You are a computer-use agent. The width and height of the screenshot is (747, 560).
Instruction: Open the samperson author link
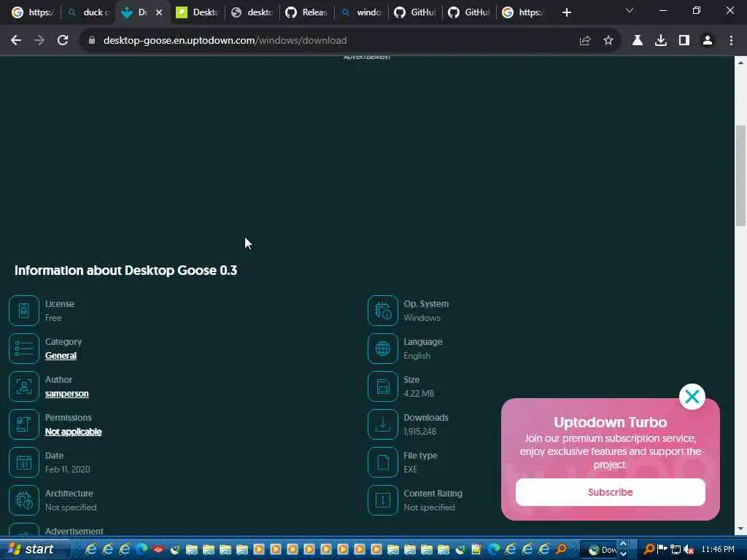click(x=66, y=394)
